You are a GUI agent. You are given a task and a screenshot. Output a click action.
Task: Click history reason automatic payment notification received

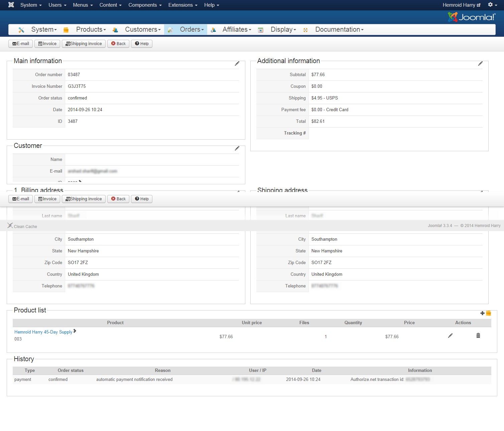tap(134, 380)
